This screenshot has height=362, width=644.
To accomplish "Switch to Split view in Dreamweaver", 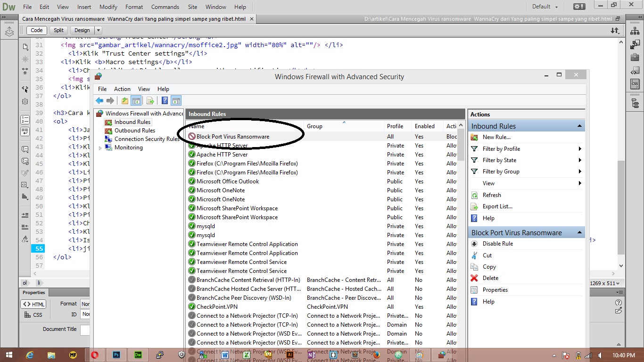I will [58, 30].
